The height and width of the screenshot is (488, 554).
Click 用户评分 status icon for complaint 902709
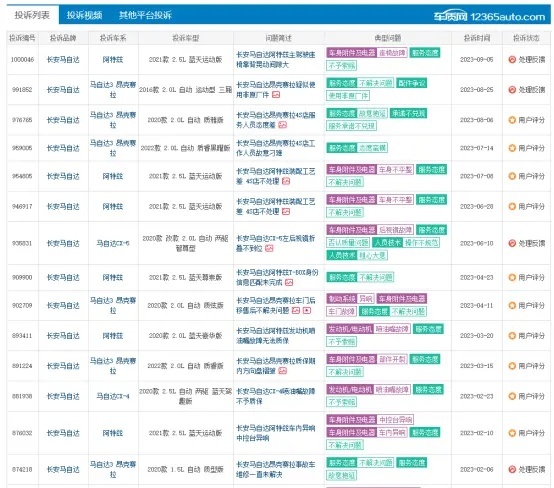pyautogui.click(x=512, y=305)
